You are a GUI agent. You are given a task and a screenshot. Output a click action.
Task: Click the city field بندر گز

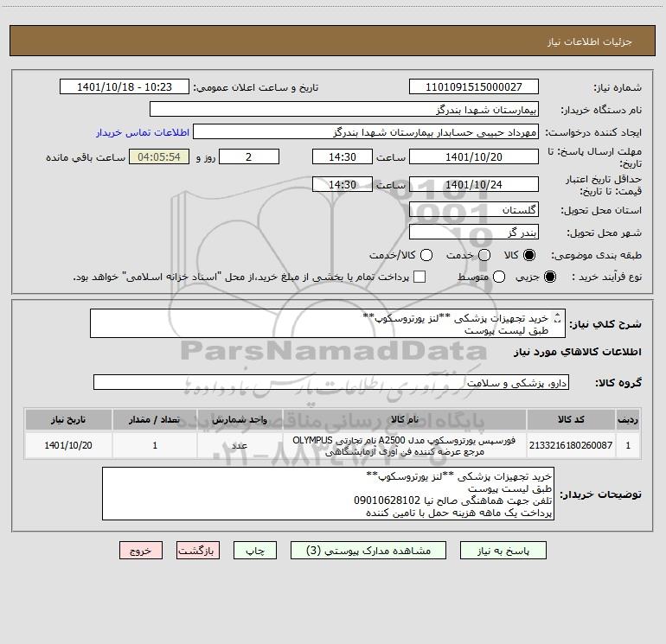tap(474, 233)
